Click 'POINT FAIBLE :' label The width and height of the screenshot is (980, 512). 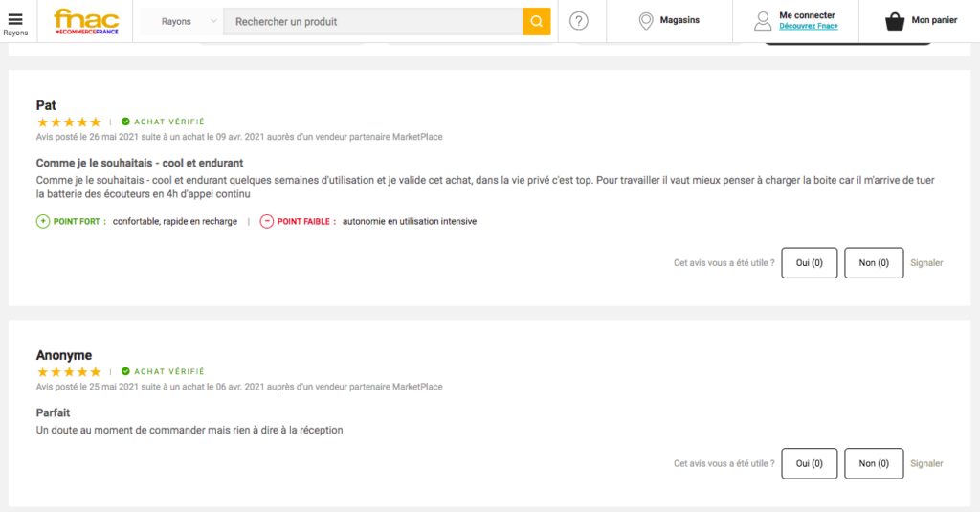(307, 221)
